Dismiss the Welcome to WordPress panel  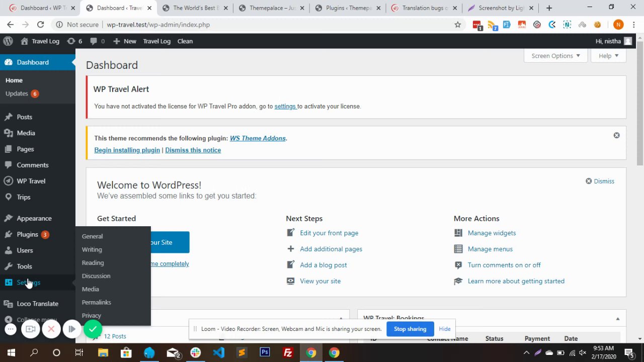pos(600,181)
